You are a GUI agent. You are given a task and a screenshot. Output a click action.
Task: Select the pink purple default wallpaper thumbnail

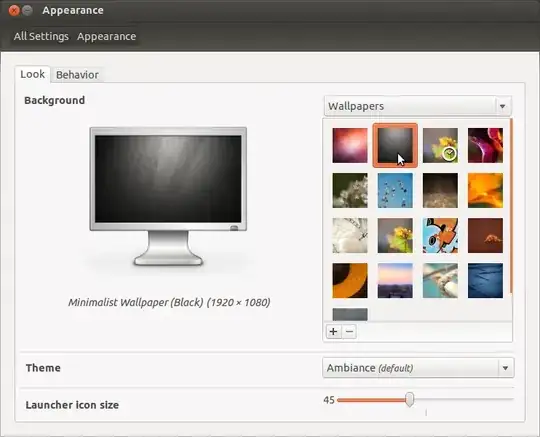pos(350,145)
